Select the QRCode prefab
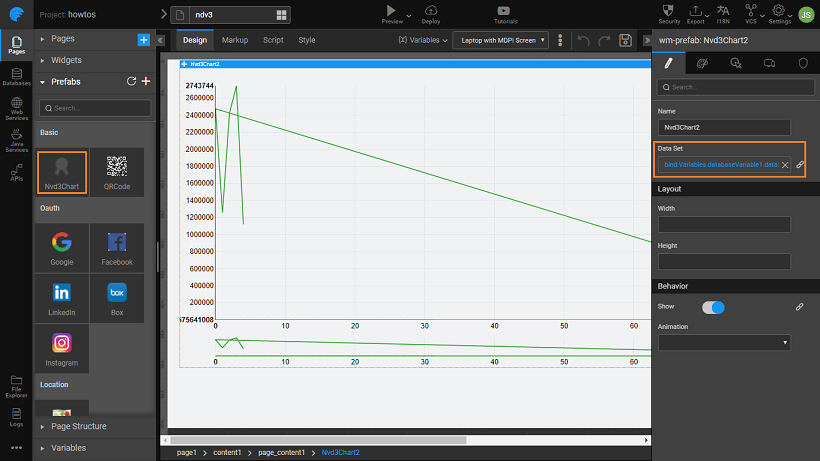 tap(117, 171)
